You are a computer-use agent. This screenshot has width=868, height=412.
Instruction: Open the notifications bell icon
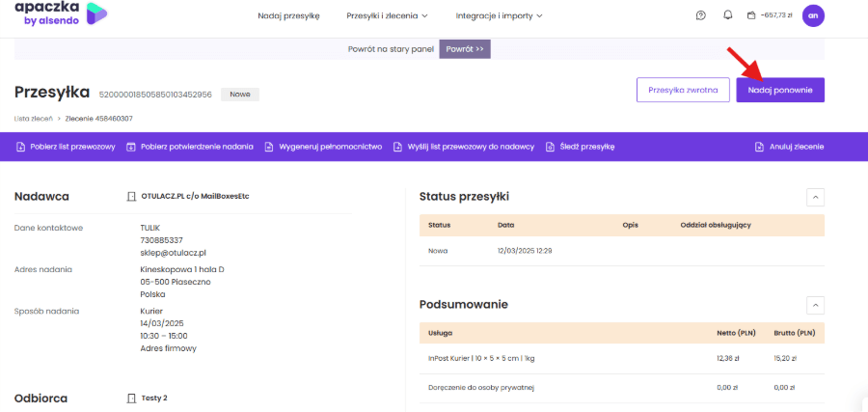coord(727,15)
